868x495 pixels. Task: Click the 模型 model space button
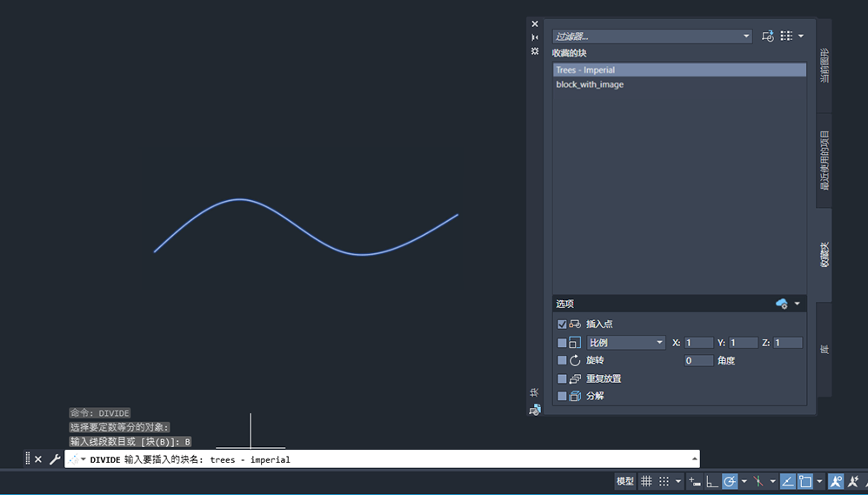(625, 481)
